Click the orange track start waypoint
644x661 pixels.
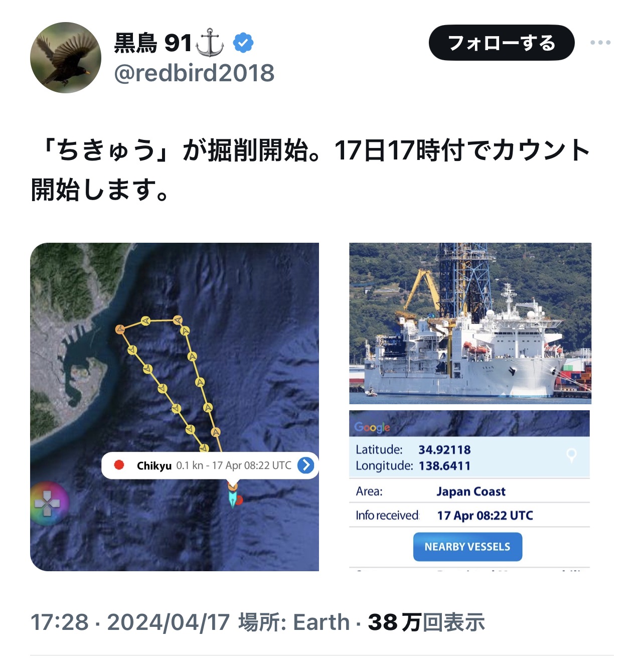click(x=120, y=329)
